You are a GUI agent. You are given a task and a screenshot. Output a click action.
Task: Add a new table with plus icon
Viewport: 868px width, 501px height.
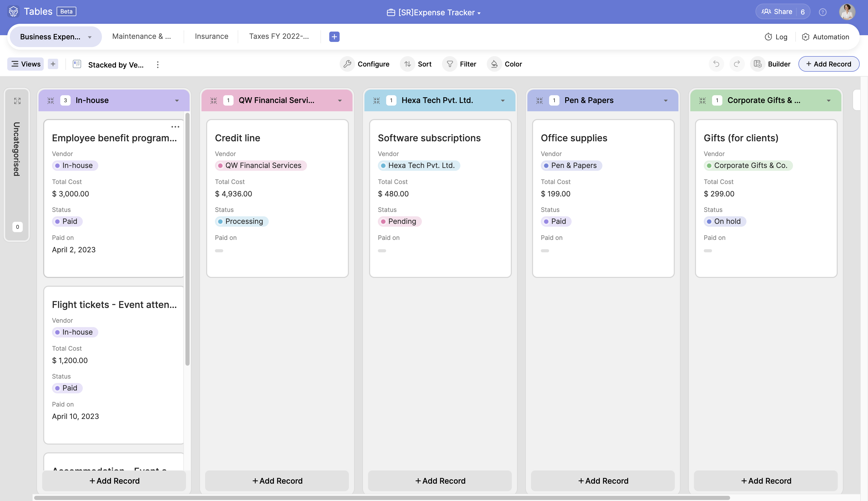[334, 36]
